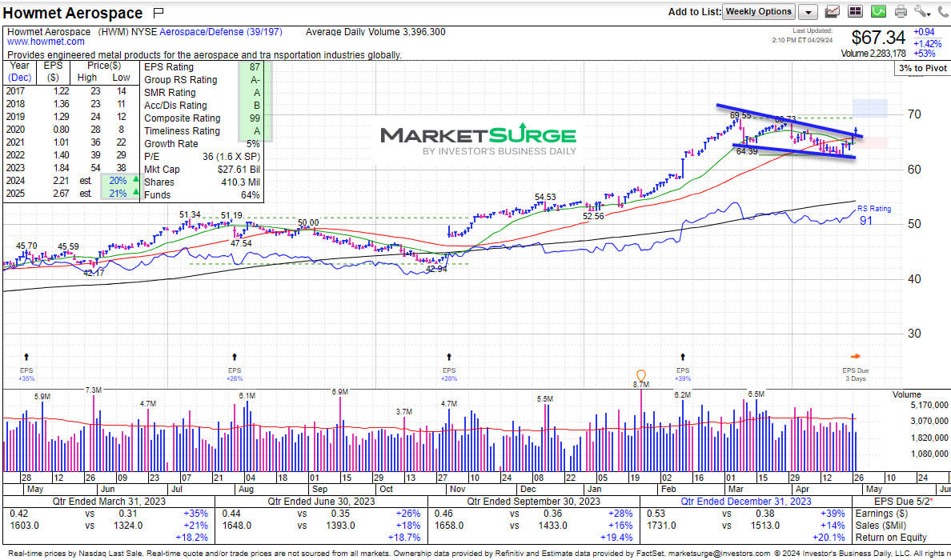Viewport: 951px width, 560px height.
Task: Click the flag icon beside Howmet Aerospace
Action: click(159, 12)
